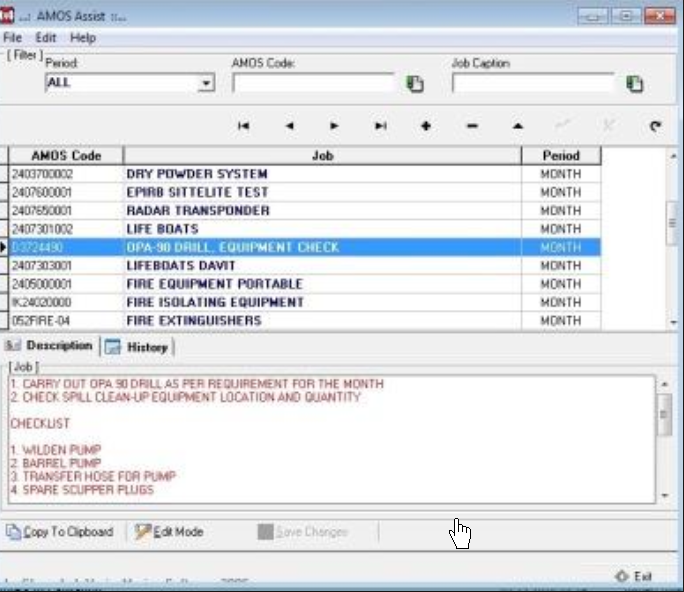Screen dimensions: 684x592
Task: Switch to the History tab
Action: pyautogui.click(x=138, y=347)
